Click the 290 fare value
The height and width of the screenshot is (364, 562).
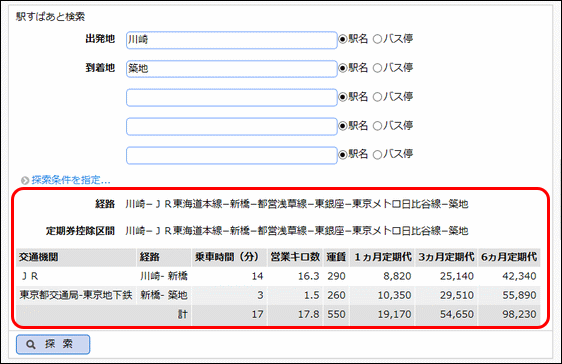tap(336, 276)
